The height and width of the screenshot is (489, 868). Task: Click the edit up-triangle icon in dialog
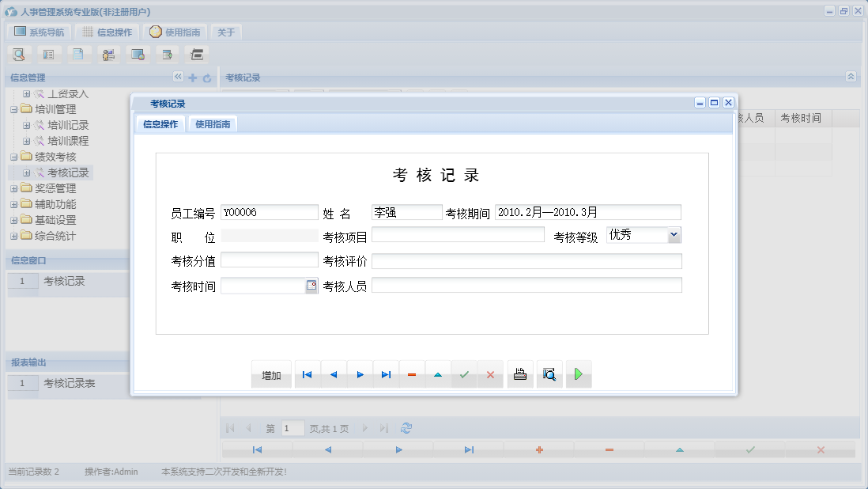pos(438,375)
